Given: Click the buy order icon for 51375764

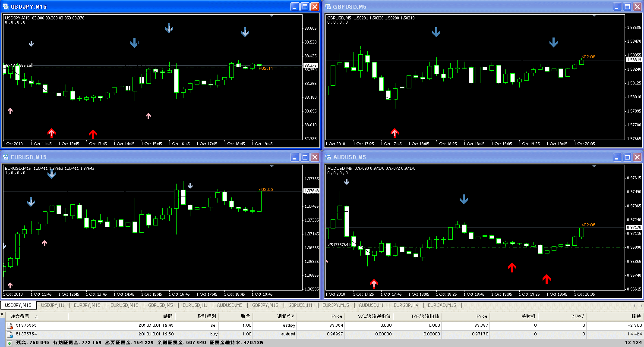Looking at the screenshot, I should tap(9, 334).
